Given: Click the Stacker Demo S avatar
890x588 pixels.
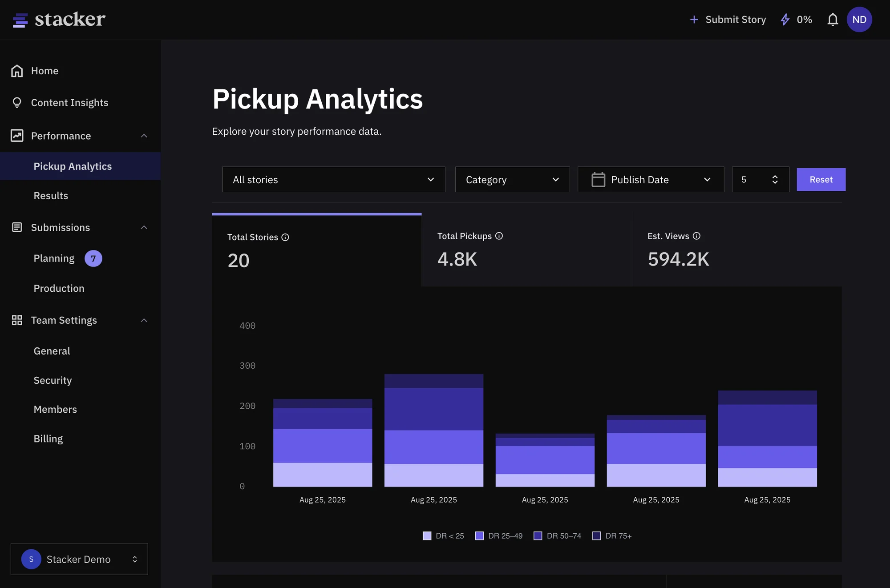Looking at the screenshot, I should point(31,559).
